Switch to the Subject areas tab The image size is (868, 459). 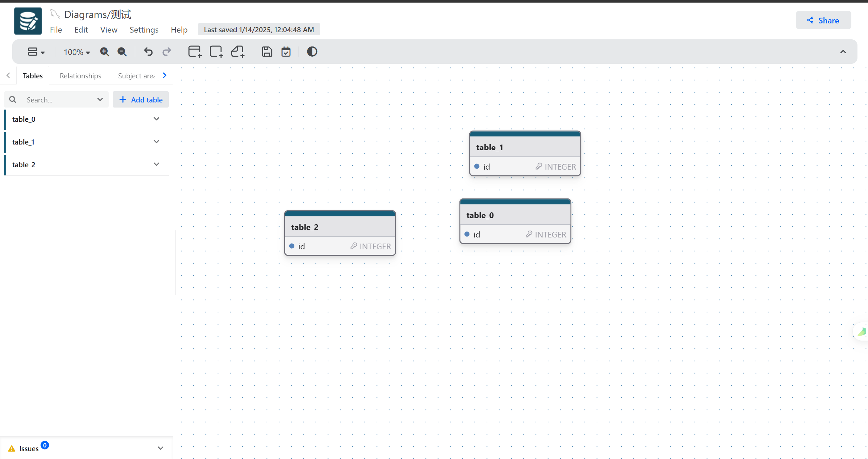click(x=136, y=76)
